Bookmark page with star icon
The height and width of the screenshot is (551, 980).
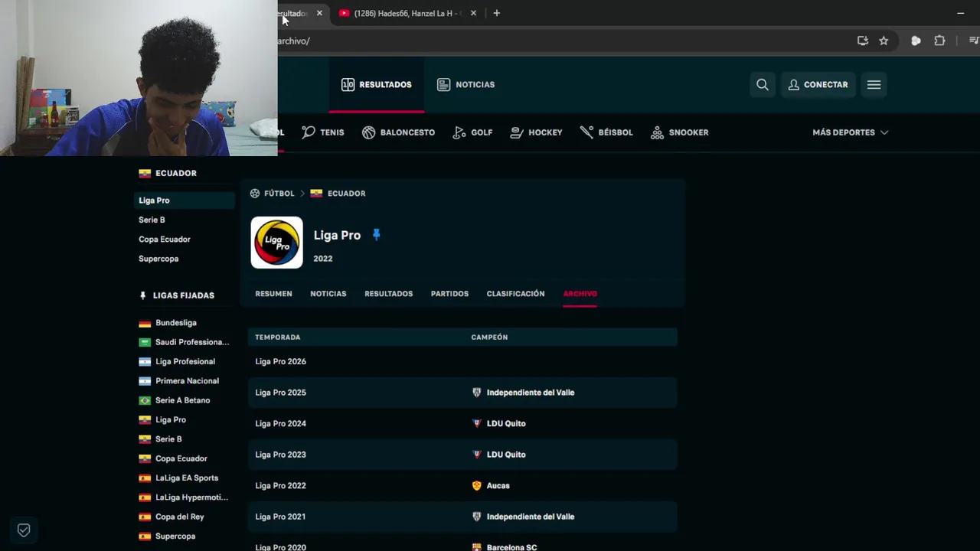coord(884,41)
